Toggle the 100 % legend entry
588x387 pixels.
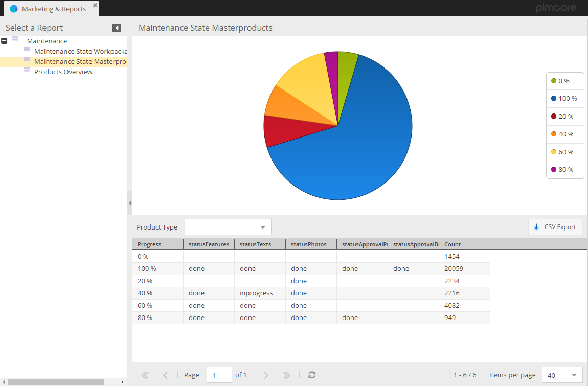[x=565, y=99]
